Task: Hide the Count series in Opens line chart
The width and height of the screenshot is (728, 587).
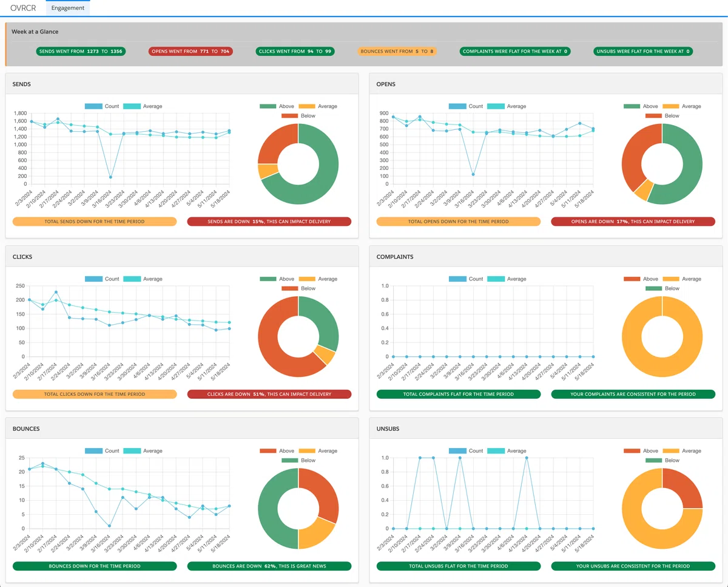Action: (466, 106)
